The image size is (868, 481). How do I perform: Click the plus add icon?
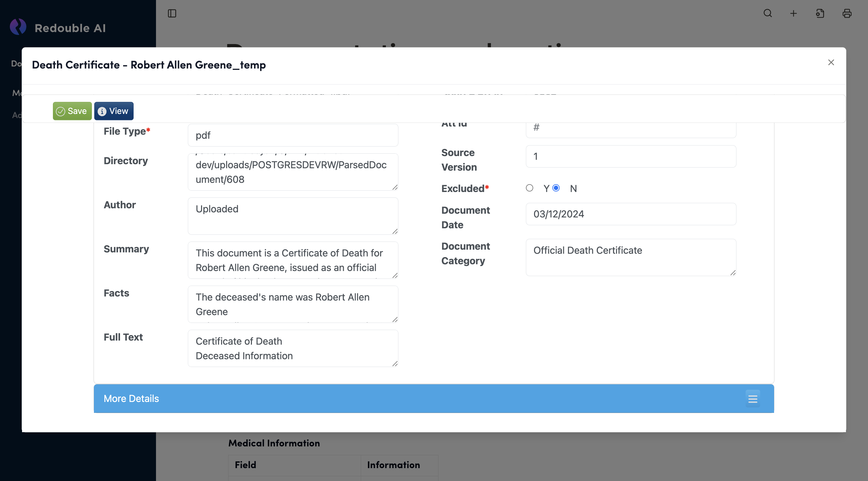[793, 14]
